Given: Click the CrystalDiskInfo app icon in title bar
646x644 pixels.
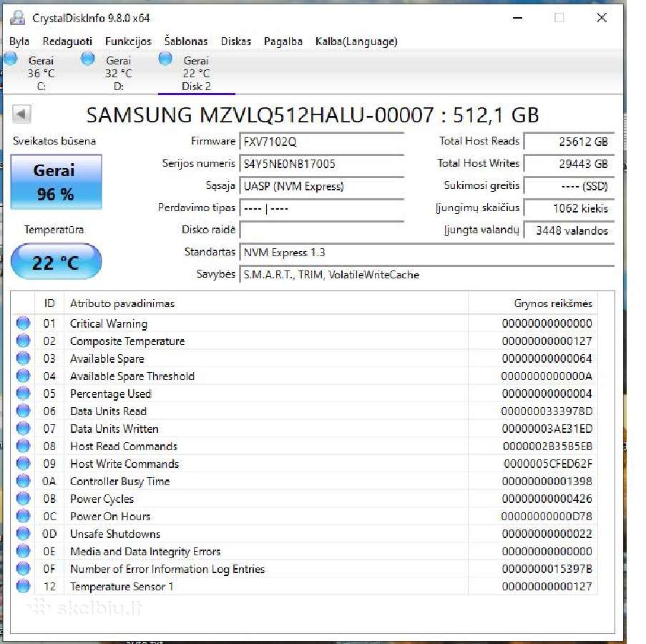Looking at the screenshot, I should (x=17, y=18).
